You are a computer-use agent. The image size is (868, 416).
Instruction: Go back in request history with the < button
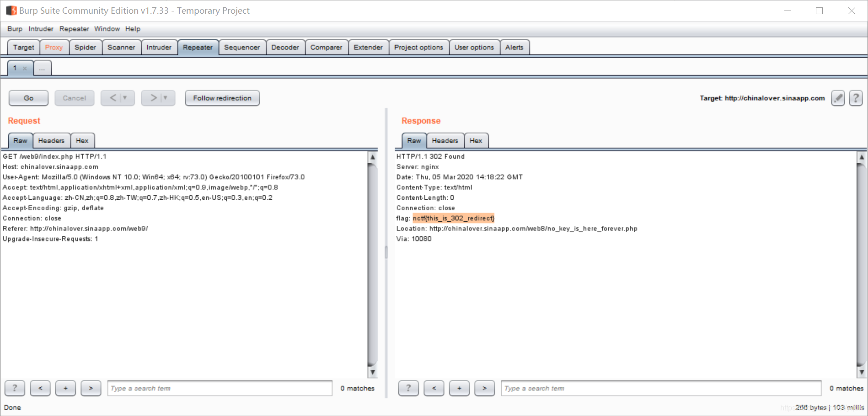pyautogui.click(x=113, y=98)
